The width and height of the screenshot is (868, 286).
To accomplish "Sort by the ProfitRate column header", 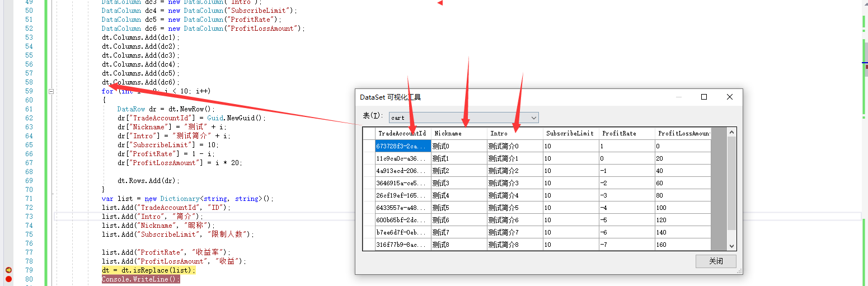I will 627,133.
